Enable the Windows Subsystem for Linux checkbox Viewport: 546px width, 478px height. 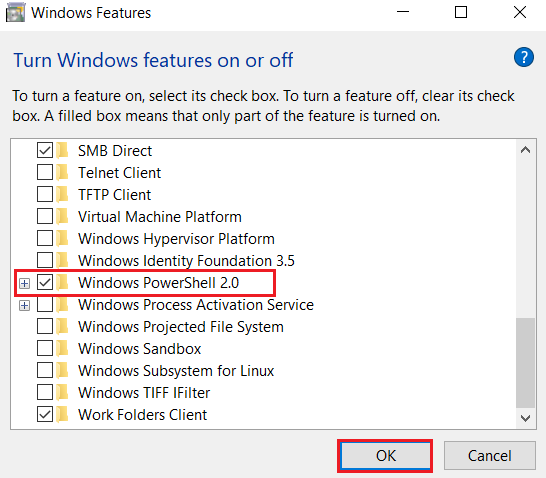[45, 370]
